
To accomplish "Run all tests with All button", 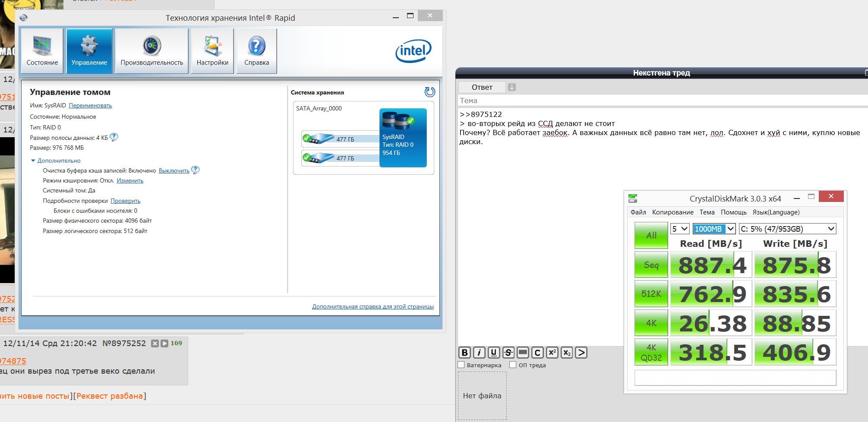I will click(x=651, y=236).
